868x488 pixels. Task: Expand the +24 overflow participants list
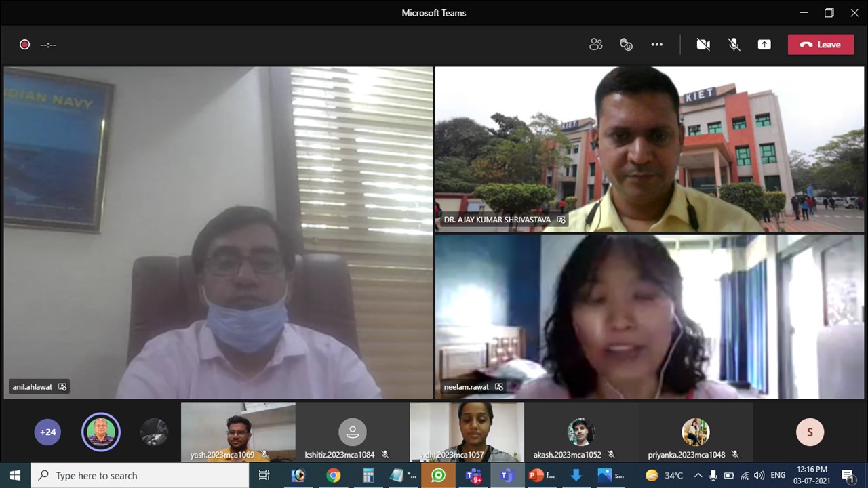pos(47,432)
